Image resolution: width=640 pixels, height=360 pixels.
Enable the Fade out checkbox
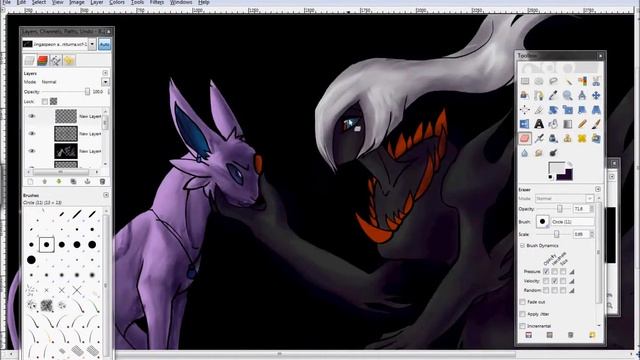(x=522, y=302)
